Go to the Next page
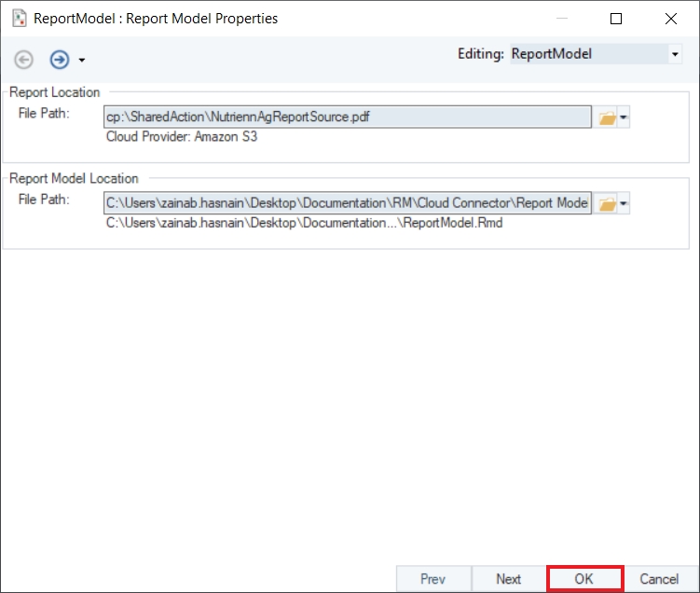This screenshot has height=593, width=700. 508,579
